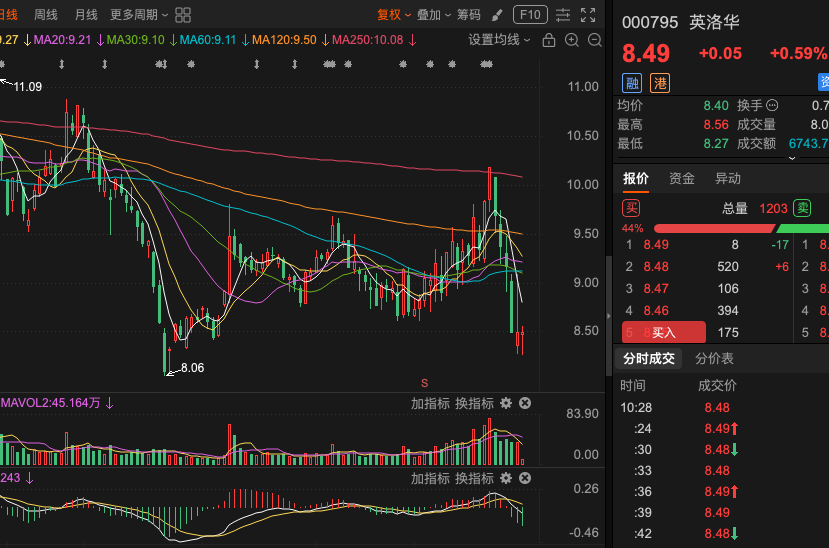The width and height of the screenshot is (829, 548).
Task: Open volume indicator settings gear
Action: pyautogui.click(x=506, y=403)
